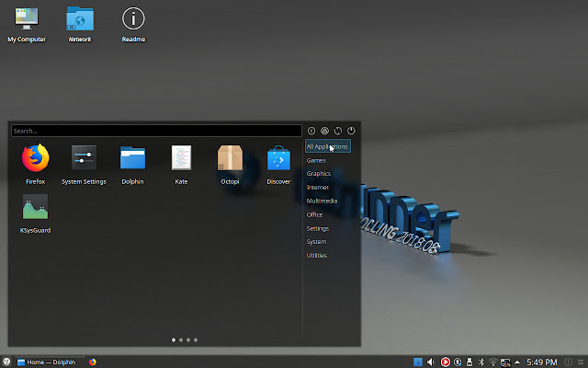Click the 5:49 PM clock
Viewport: 588px width, 368px height.
click(541, 362)
